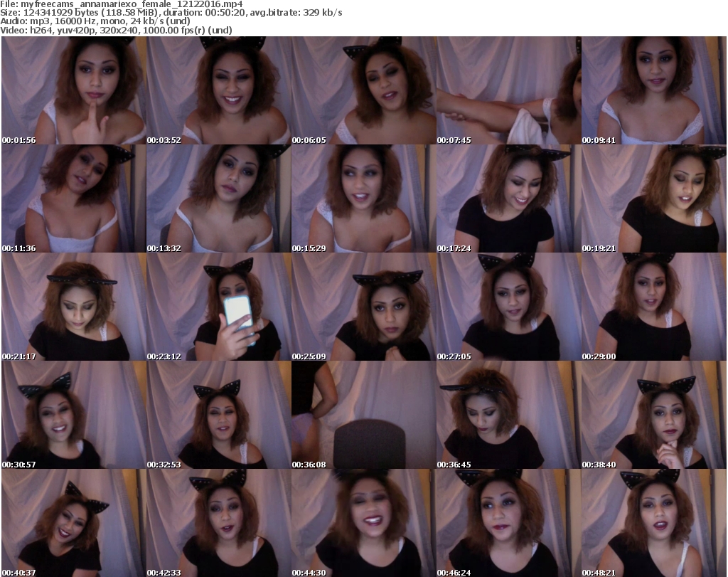Select the thumbnail stamped 00:29:00
Screen dimensions: 728x577
(654, 307)
